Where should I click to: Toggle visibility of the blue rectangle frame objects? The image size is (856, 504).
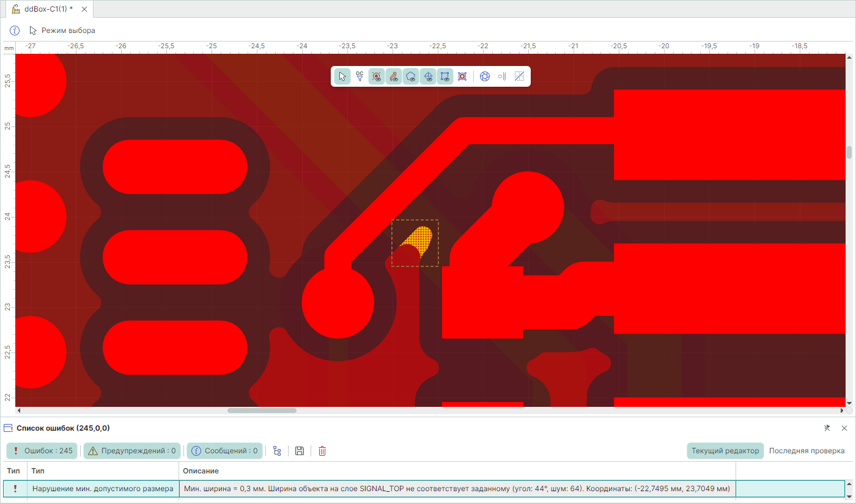[445, 76]
